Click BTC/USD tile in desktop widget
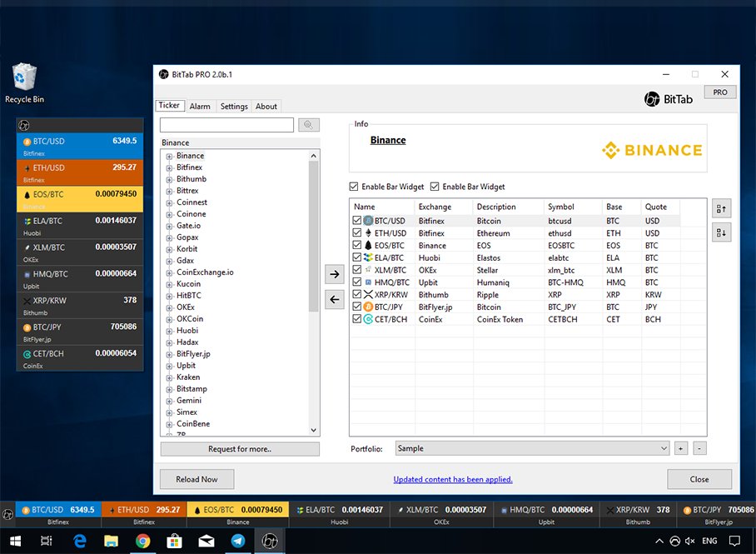This screenshot has width=756, height=554. point(80,146)
